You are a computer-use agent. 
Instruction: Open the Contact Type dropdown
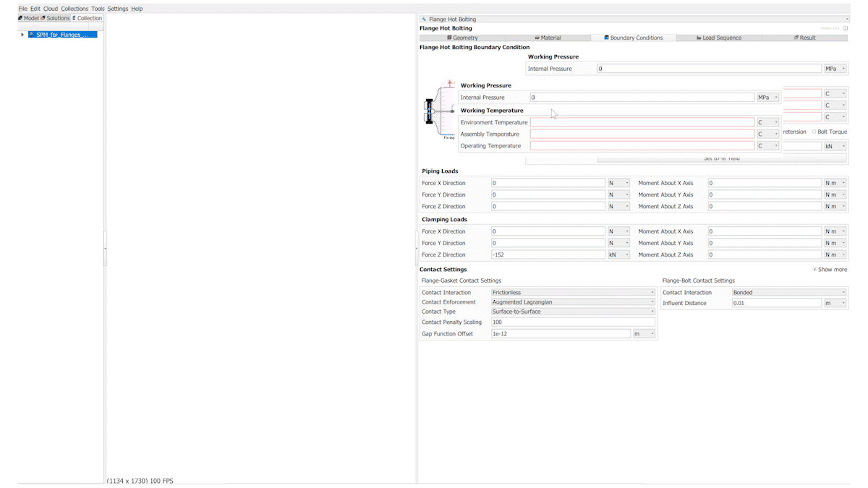tap(573, 312)
